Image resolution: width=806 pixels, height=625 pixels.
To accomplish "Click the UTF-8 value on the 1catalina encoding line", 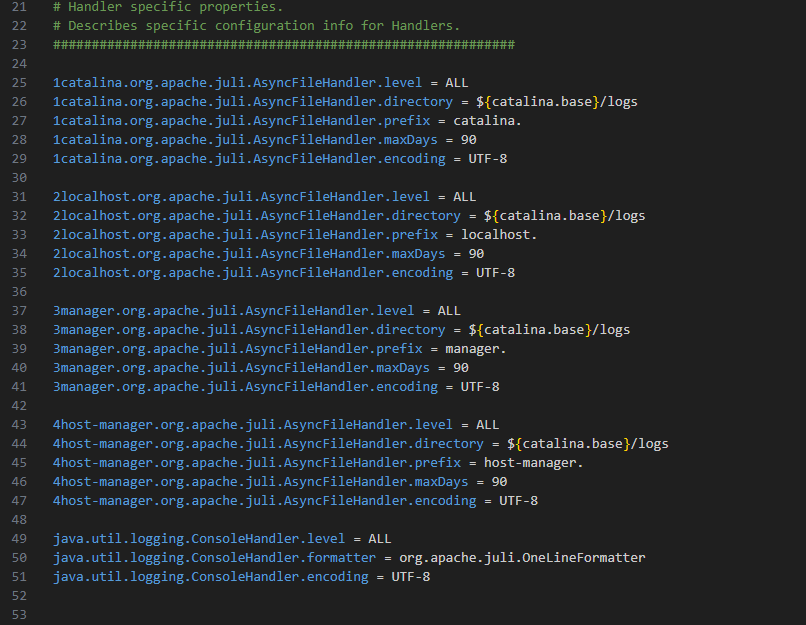I will click(x=487, y=159).
